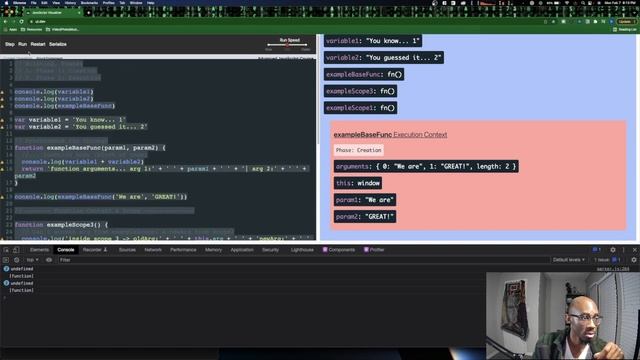Viewport: 640px width, 360px height.
Task: Click the issues badge in the DevTools tab bar
Action: (x=596, y=250)
